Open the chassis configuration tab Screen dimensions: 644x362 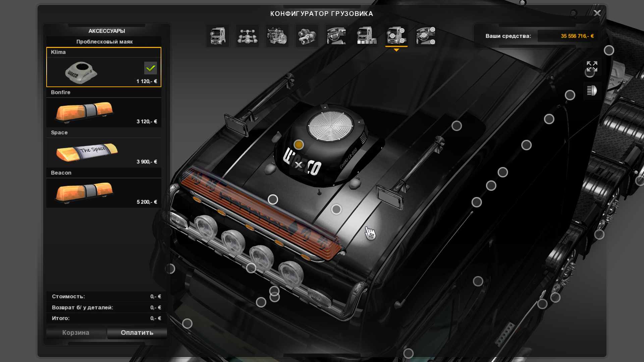pyautogui.click(x=248, y=36)
